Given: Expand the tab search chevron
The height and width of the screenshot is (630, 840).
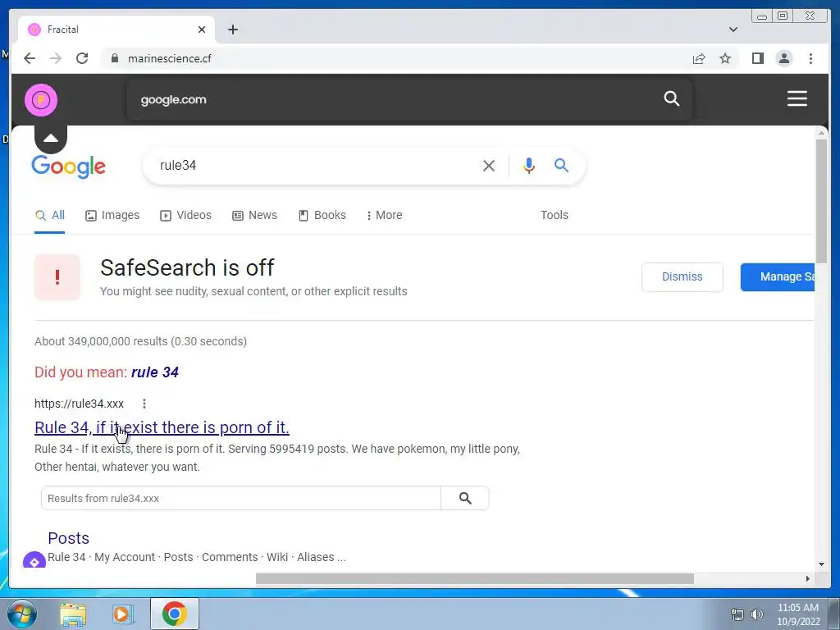Looking at the screenshot, I should [x=733, y=30].
